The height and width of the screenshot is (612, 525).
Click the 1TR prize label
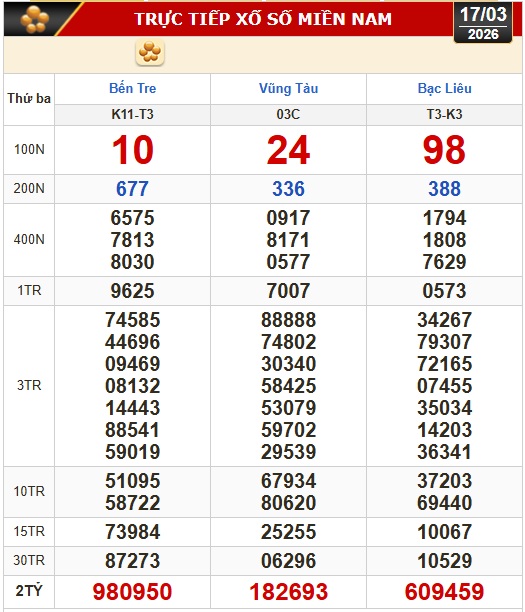29,291
